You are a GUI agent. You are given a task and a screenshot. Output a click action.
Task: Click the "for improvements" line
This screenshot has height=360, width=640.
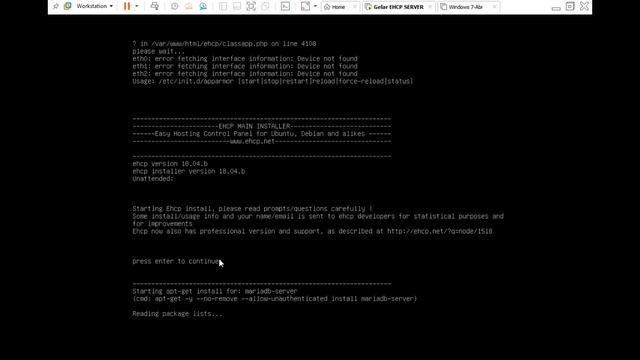162,224
